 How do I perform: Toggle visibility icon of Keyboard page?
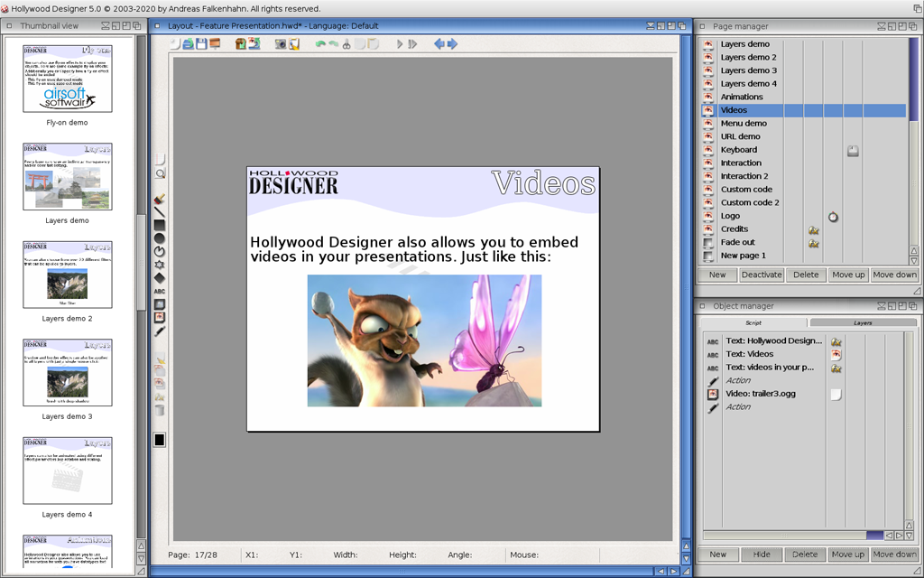708,151
